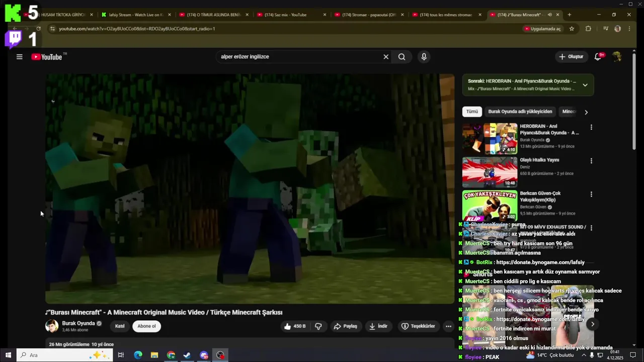Open Discord from taskbar
This screenshot has height=362, width=644.
click(204, 355)
